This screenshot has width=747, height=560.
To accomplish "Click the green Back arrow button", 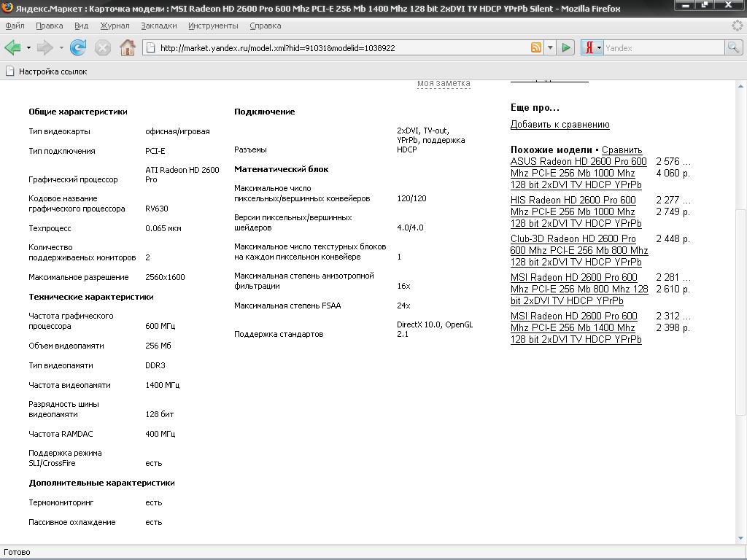I will pyautogui.click(x=12, y=47).
